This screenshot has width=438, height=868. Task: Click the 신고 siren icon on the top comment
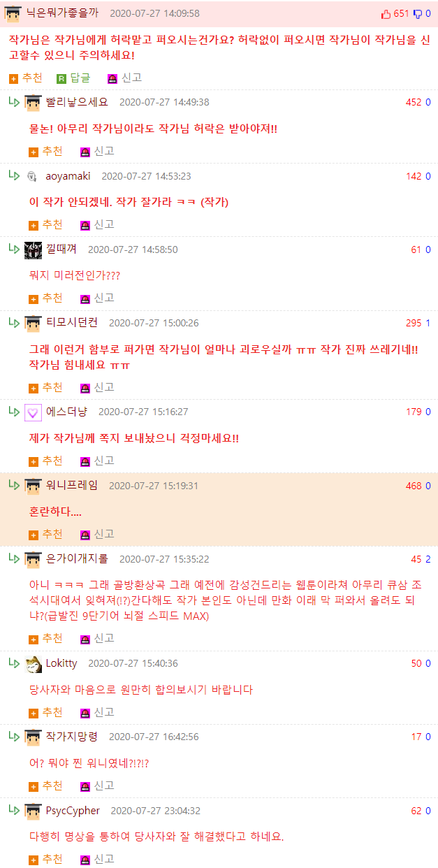tap(112, 78)
